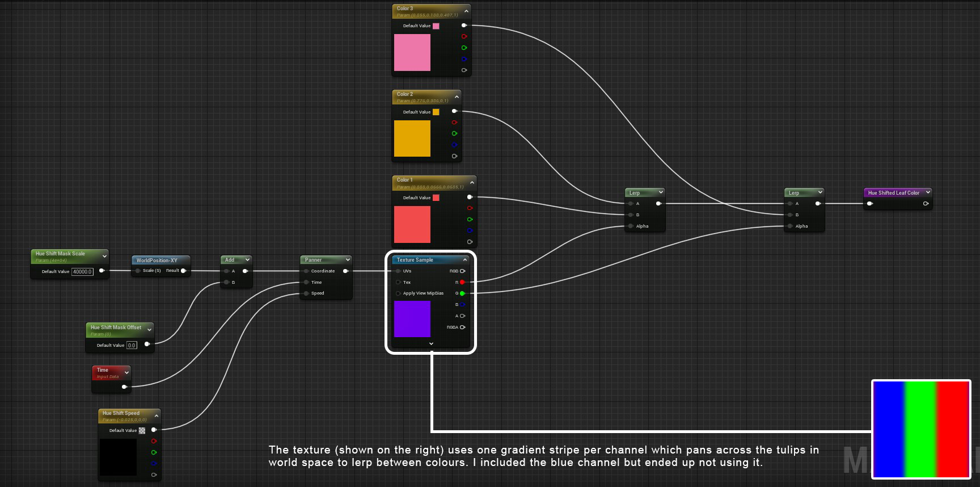980x487 pixels.
Task: Select the Texture Sample node title
Action: coord(415,260)
